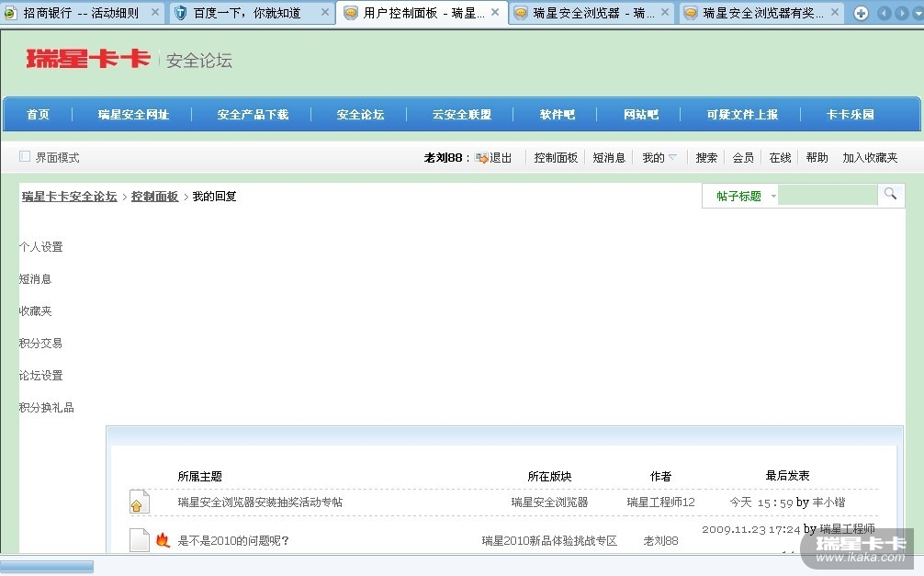Switch to the 招商银行 活动细则 tab
Image resolution: width=924 pixels, height=576 pixels.
pyautogui.click(x=82, y=13)
